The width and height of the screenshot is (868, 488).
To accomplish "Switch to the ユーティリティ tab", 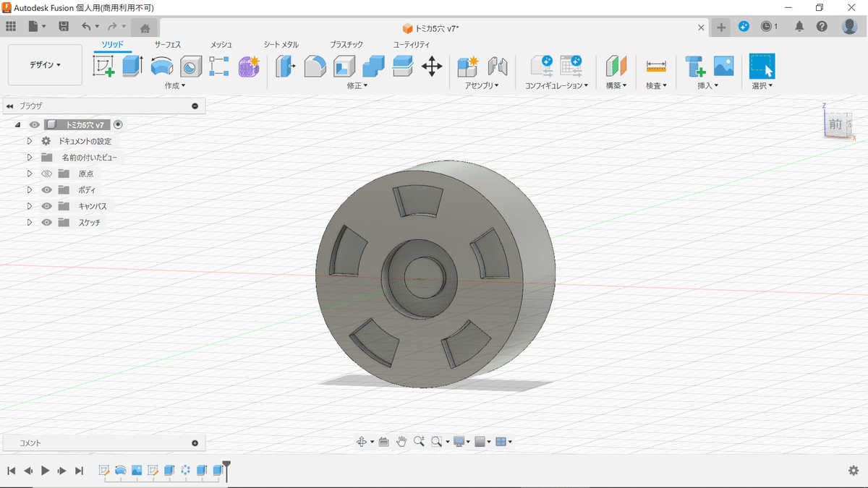I will pos(412,45).
